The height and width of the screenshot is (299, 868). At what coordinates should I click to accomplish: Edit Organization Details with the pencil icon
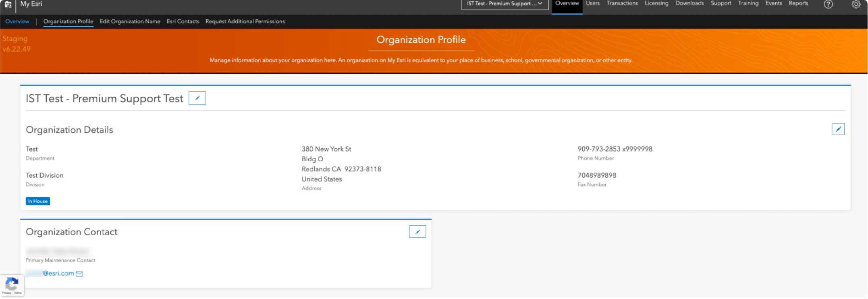838,129
